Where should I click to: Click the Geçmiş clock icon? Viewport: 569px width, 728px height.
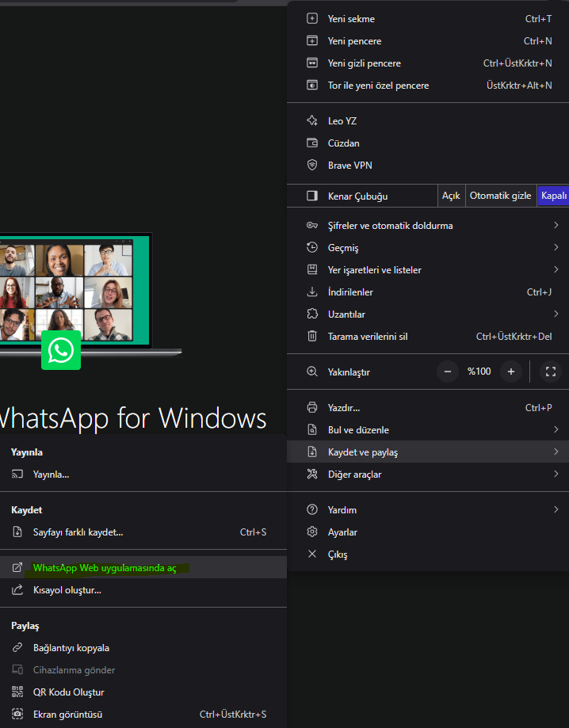coord(312,247)
